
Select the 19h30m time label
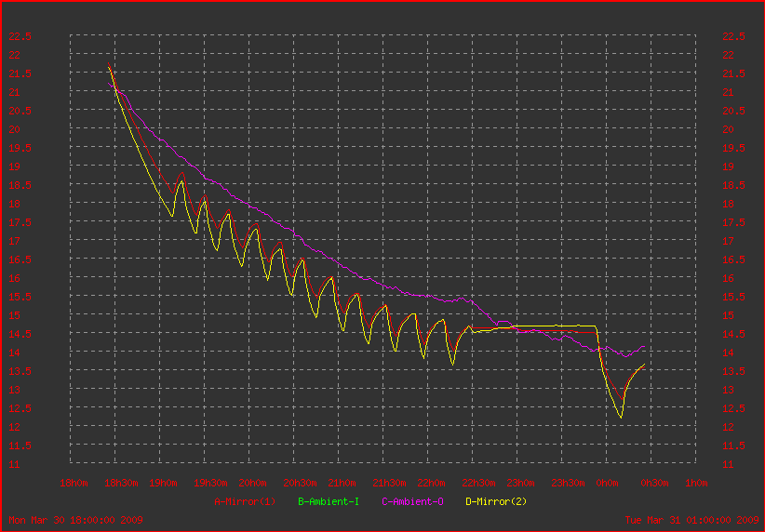click(x=210, y=483)
